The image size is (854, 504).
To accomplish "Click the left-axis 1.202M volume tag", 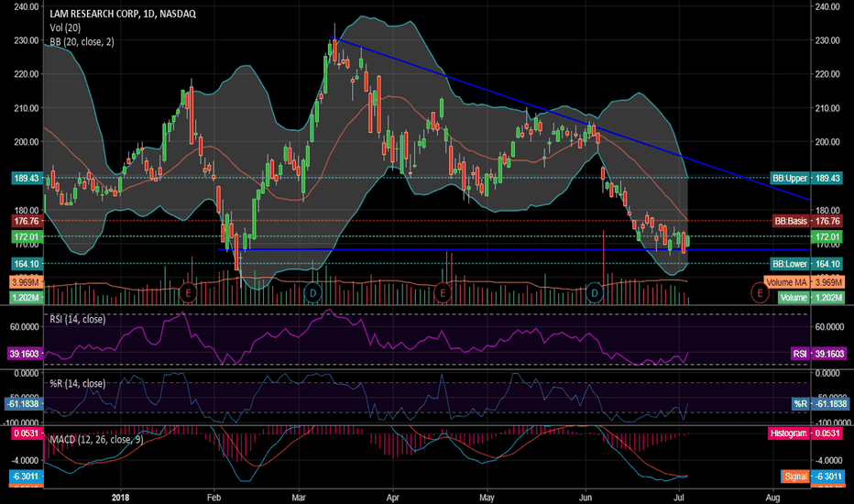I will tap(25, 298).
